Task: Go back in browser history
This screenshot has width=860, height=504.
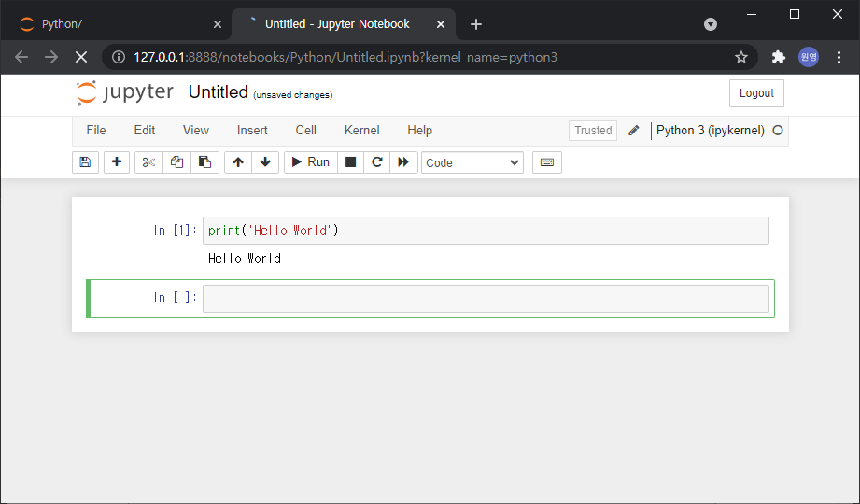Action: [x=21, y=57]
